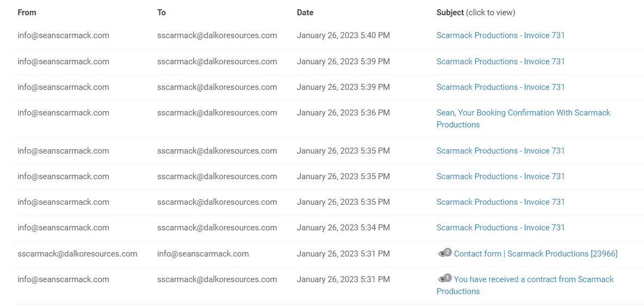Click the January 26, 2023 5:36 PM date
Image resolution: width=644 pixels, height=305 pixels.
pos(343,113)
